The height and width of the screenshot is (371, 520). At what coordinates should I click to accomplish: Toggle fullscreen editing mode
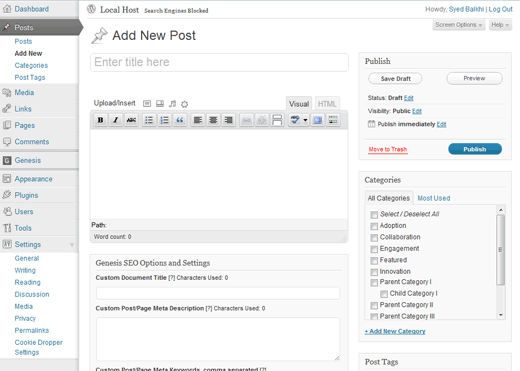318,120
